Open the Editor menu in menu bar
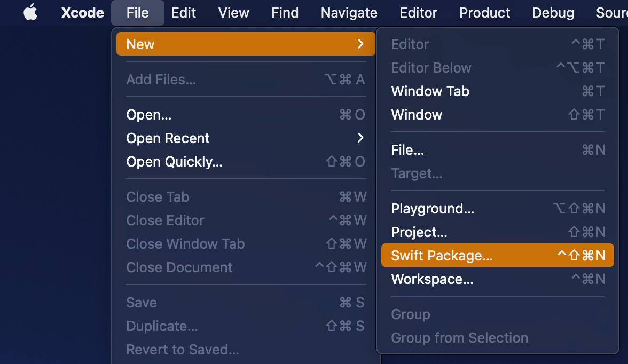 pos(418,13)
